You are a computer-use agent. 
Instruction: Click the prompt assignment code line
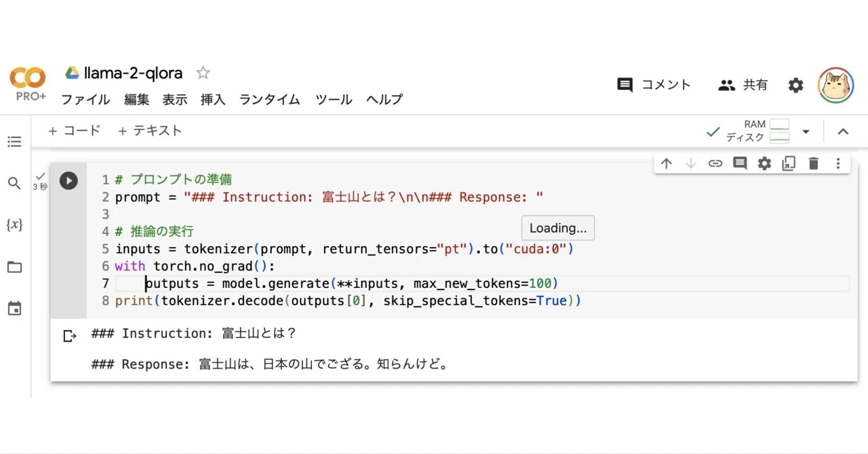[x=329, y=197]
